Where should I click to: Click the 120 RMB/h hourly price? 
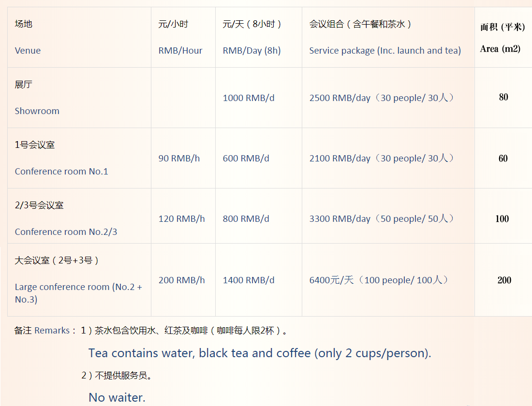pyautogui.click(x=181, y=218)
